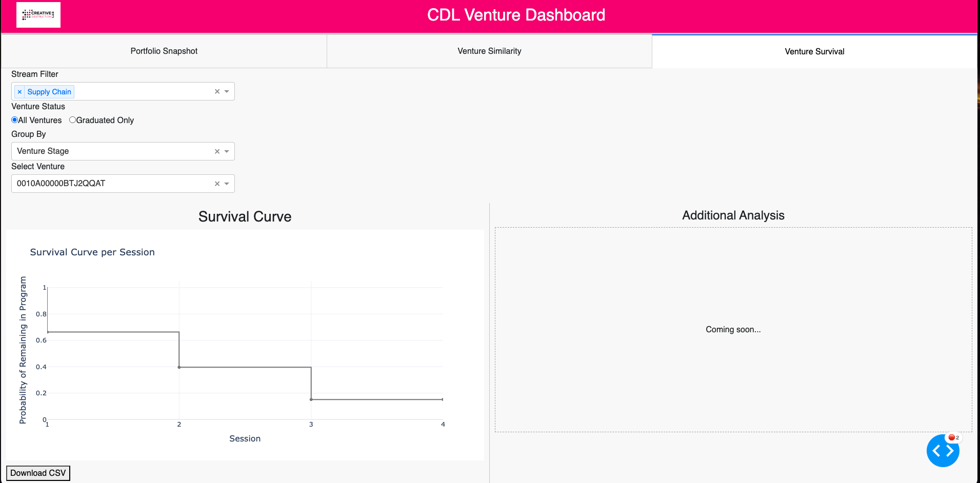
Task: Clear all Stream Filter selections
Action: point(217,91)
